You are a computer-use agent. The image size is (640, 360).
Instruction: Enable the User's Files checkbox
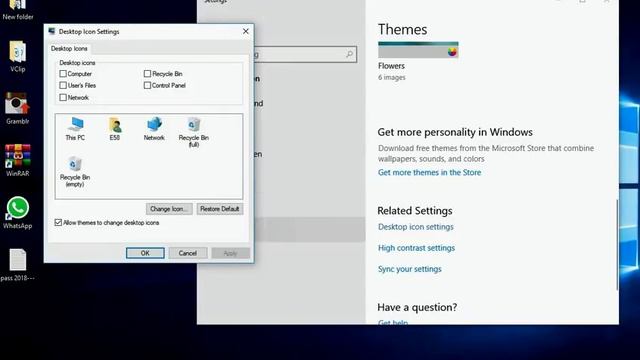(x=63, y=85)
